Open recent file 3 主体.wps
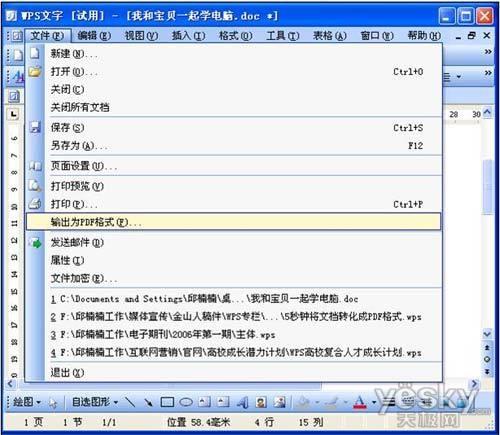 (234, 334)
